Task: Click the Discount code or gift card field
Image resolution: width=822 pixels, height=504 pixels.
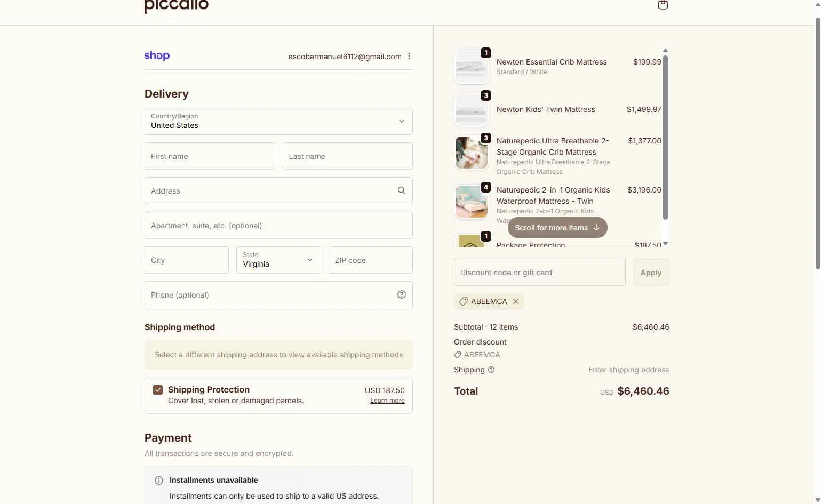Action: click(x=539, y=273)
